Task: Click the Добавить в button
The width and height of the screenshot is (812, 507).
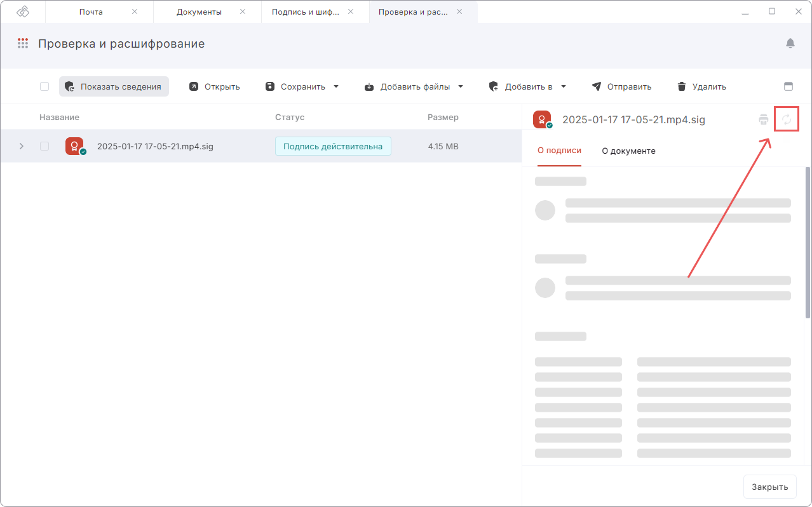Action: click(x=520, y=86)
